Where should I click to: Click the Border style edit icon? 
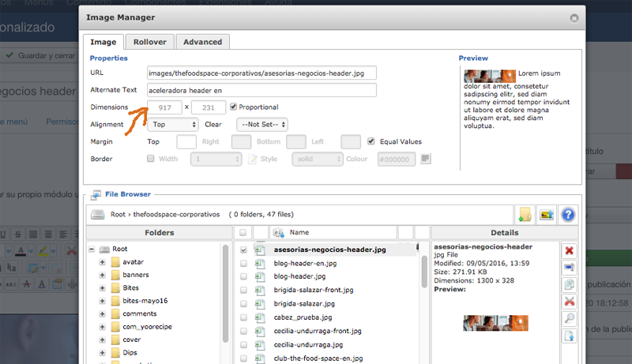(253, 159)
